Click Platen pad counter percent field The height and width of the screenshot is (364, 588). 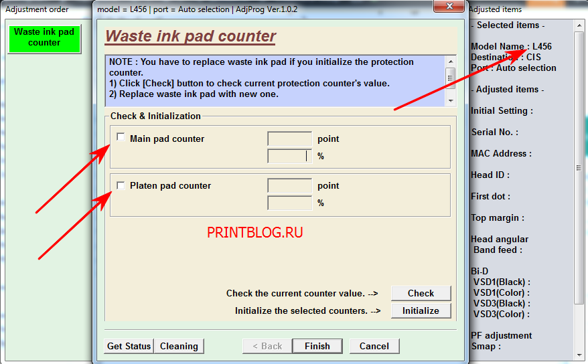[x=289, y=203]
